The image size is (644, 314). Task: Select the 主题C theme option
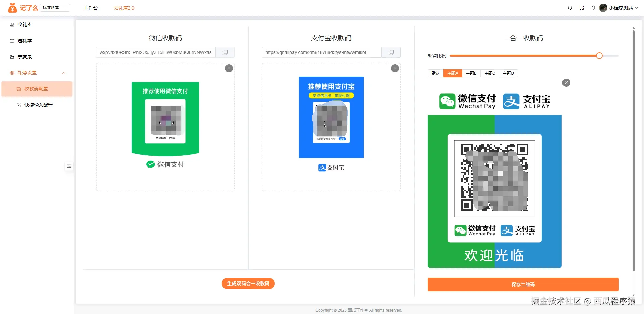pyautogui.click(x=490, y=73)
